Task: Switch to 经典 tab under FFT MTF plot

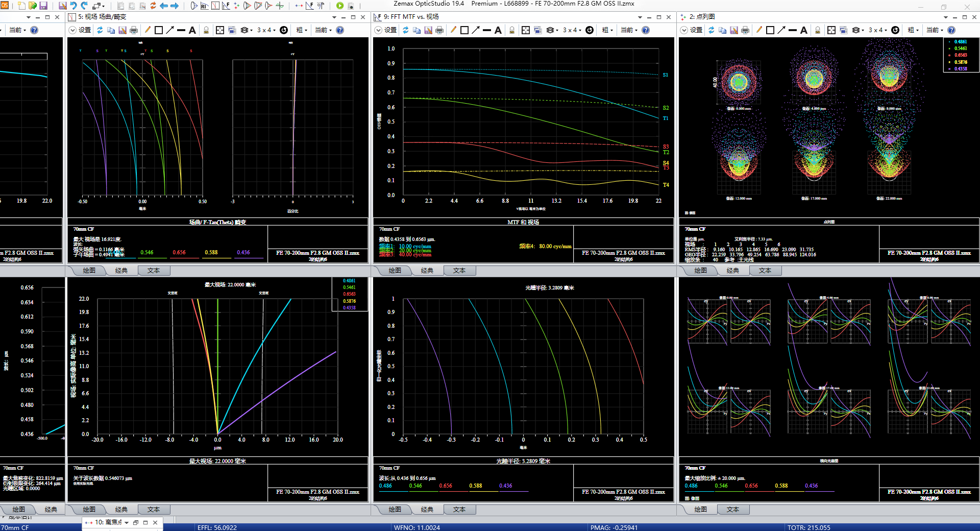Action: point(427,271)
